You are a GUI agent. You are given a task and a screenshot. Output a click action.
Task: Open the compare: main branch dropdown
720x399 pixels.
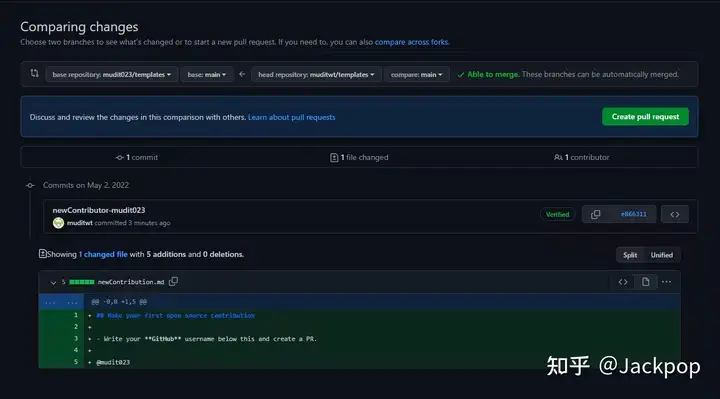(416, 74)
